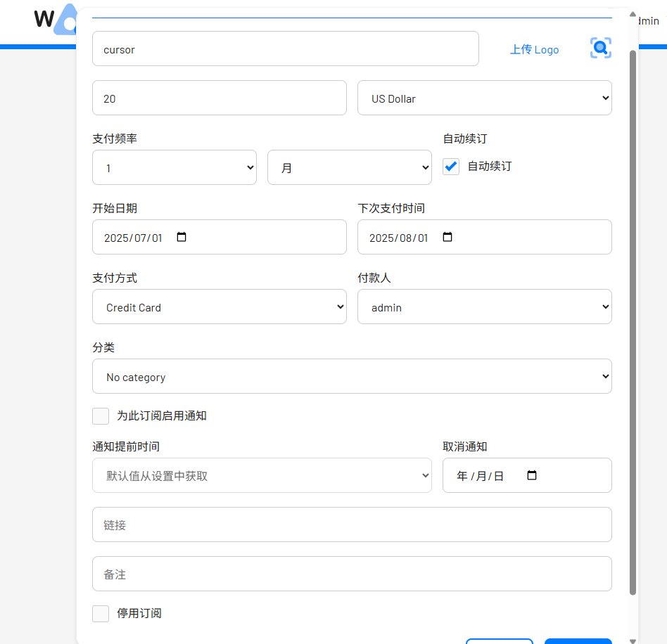Open the next payment date calendar picker
Image resolution: width=667 pixels, height=644 pixels.
click(x=447, y=237)
